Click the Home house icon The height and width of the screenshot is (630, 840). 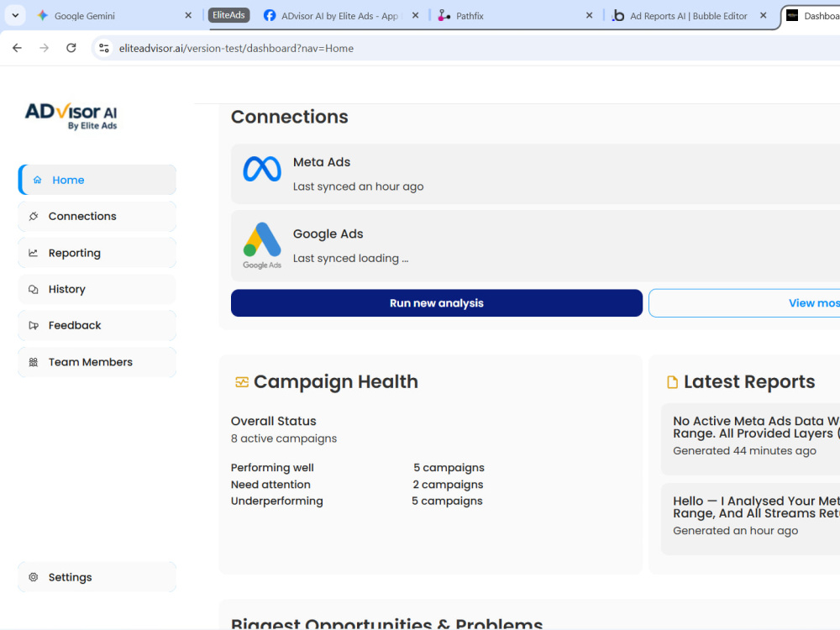click(x=38, y=180)
